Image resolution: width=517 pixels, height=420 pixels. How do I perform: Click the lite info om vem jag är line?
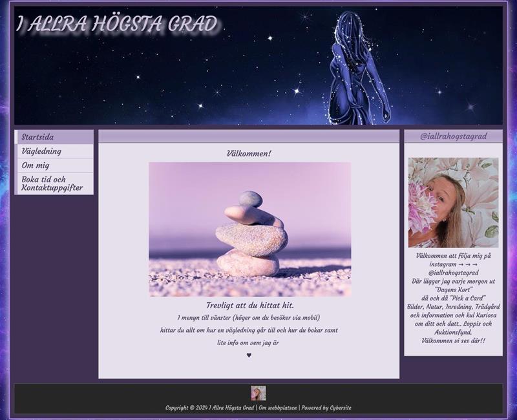pos(248,343)
